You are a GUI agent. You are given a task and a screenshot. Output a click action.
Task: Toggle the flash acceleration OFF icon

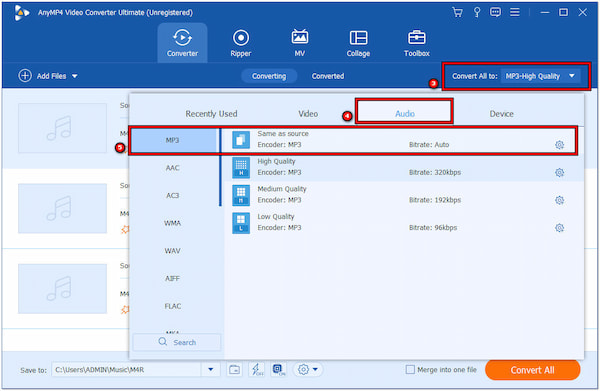pyautogui.click(x=256, y=370)
